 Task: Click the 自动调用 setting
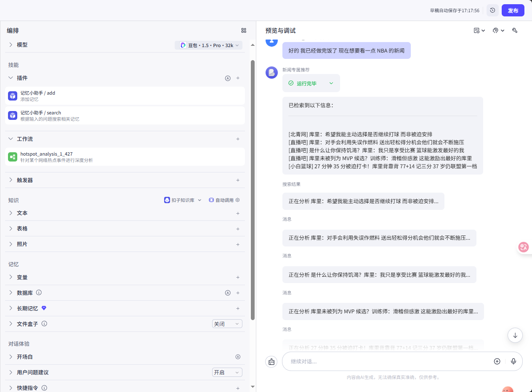[x=224, y=200]
